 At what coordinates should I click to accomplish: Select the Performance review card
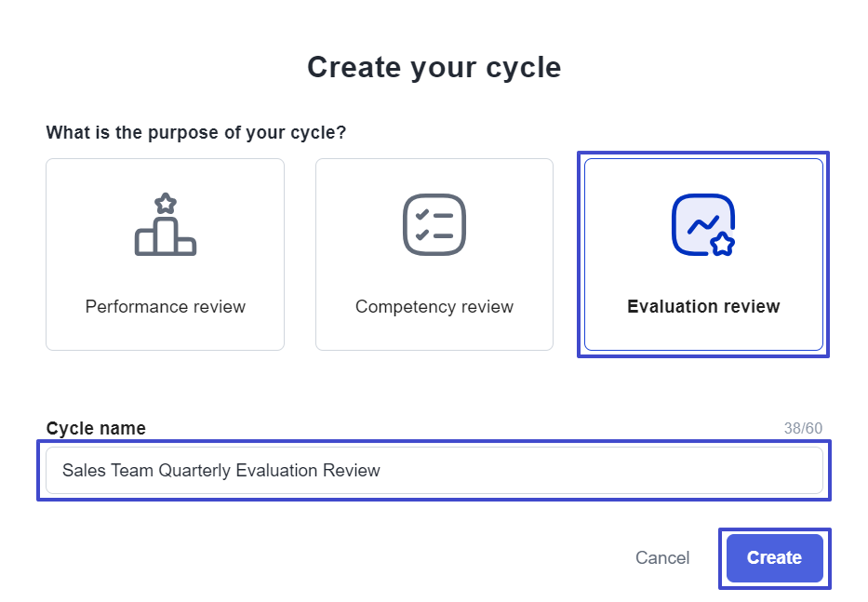(x=165, y=254)
